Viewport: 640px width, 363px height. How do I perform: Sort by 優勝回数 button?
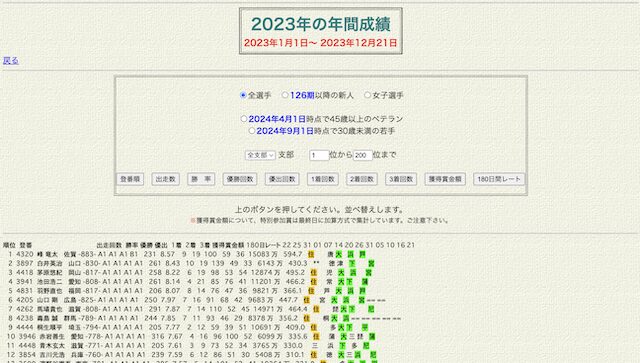coord(240,179)
